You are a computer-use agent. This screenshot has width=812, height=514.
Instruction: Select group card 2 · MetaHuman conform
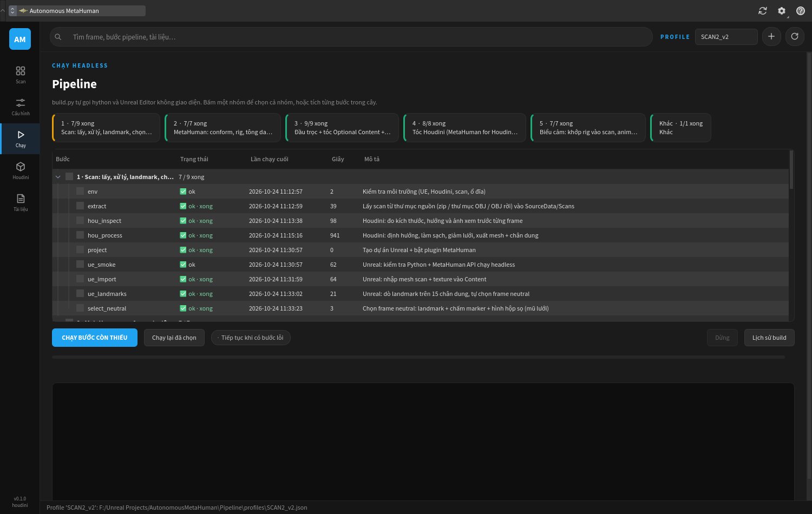pos(222,128)
